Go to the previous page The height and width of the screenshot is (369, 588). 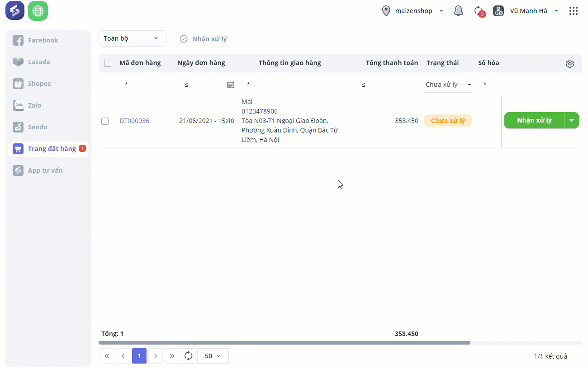point(123,356)
